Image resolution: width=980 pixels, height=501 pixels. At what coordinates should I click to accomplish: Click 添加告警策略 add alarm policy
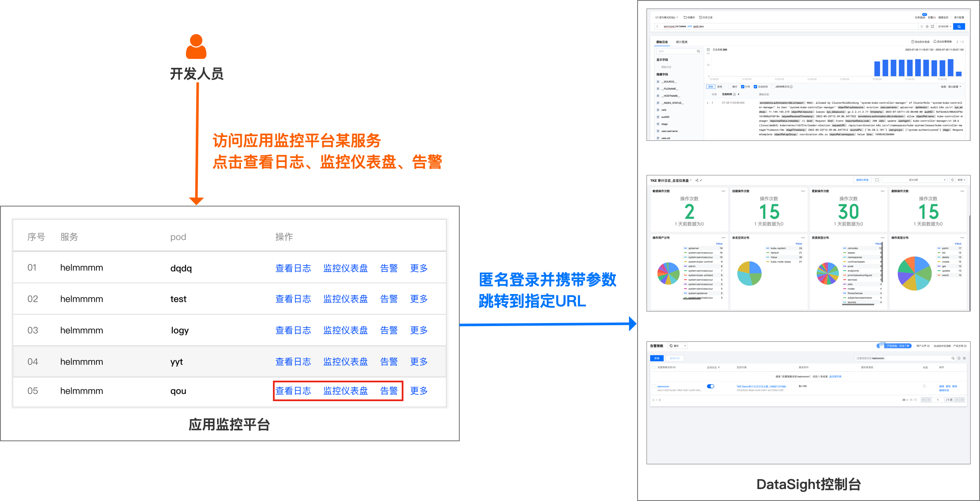[x=942, y=42]
